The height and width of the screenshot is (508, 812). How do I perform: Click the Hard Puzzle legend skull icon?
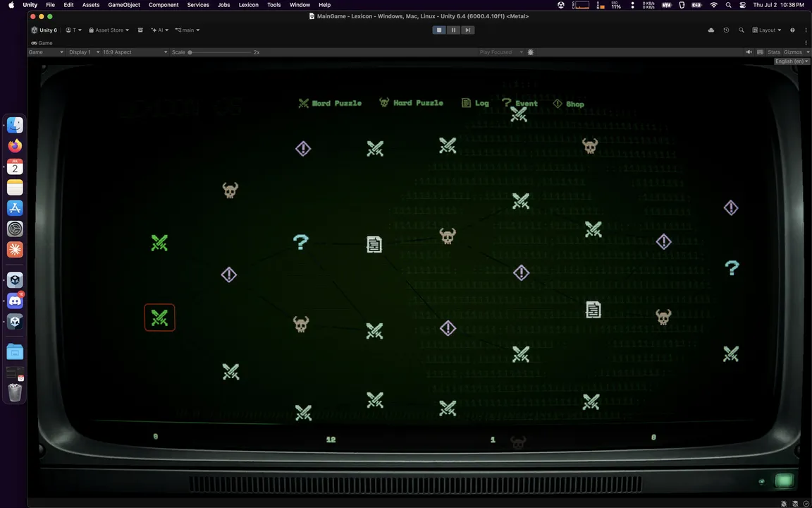384,102
